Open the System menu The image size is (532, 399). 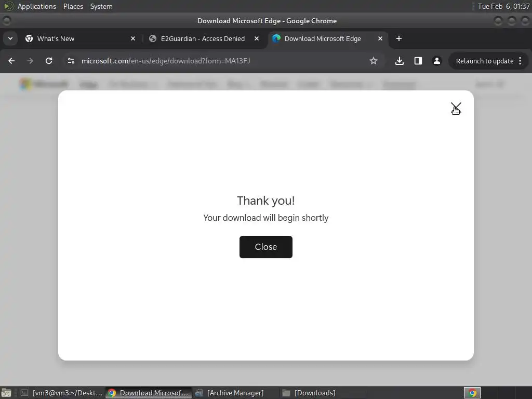[101, 6]
